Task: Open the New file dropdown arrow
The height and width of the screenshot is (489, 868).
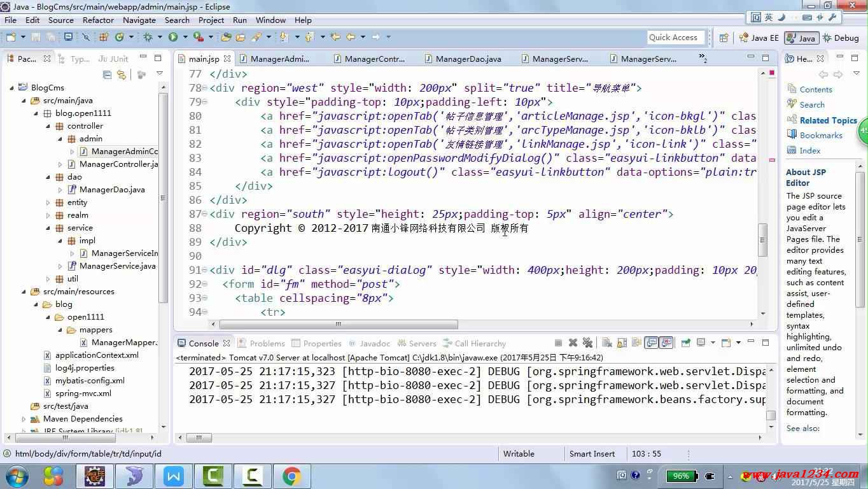Action: coord(23,37)
